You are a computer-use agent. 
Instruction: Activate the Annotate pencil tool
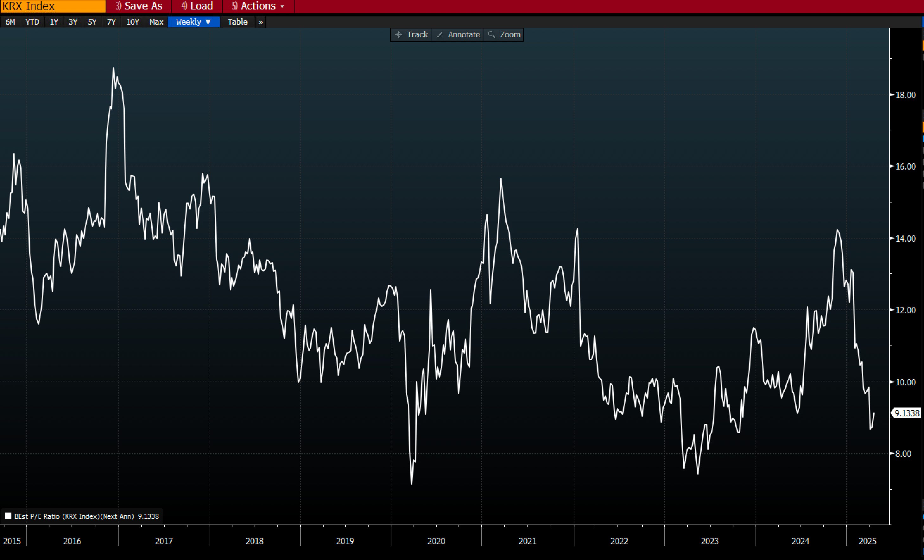[x=458, y=34]
